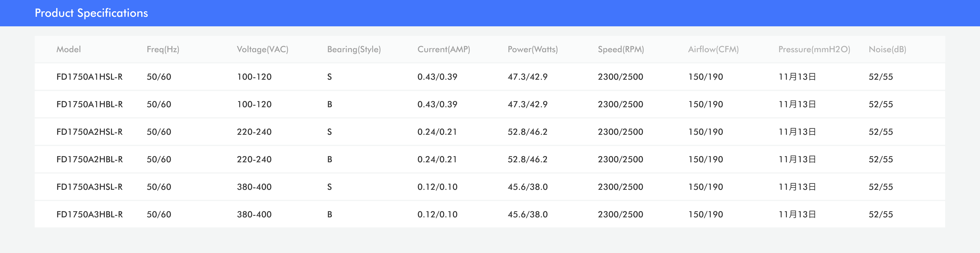
Task: Select model FD1750A1HSL-R in the table
Action: (x=89, y=77)
